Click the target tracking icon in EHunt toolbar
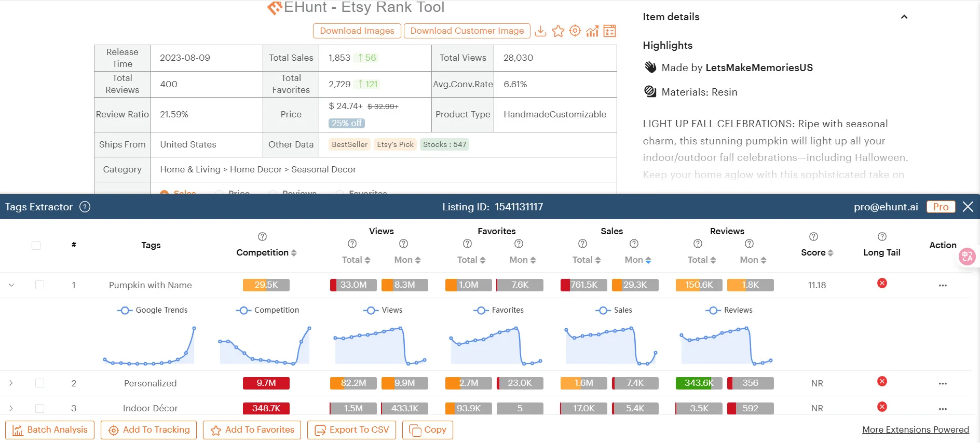980x443 pixels. pos(575,31)
